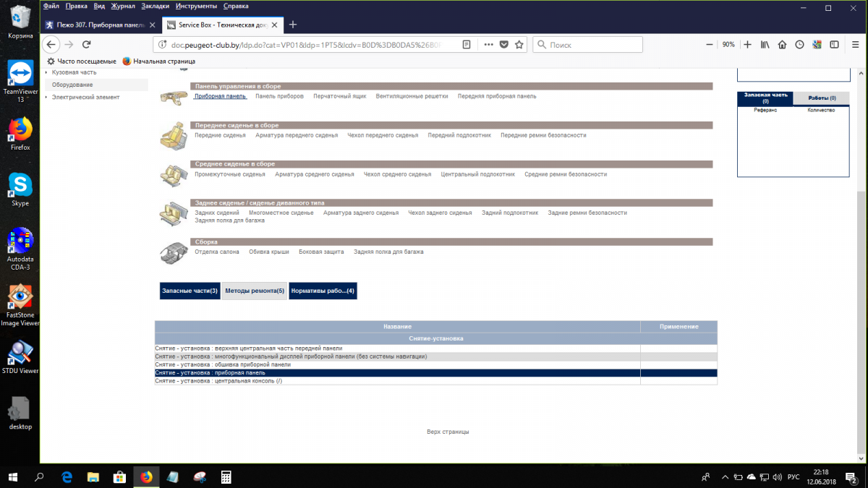Click the Запасные части(3) button
Viewport: 868px width, 488px height.
(x=190, y=291)
